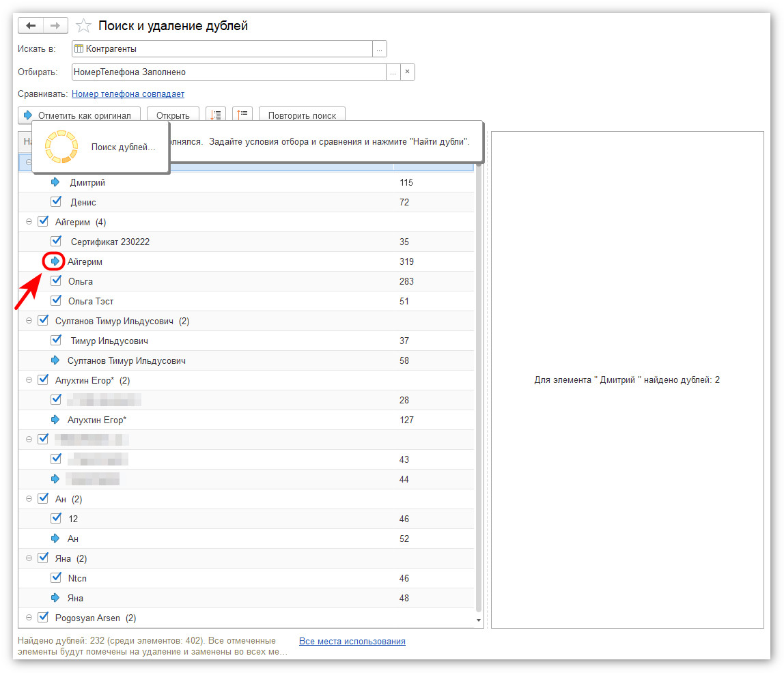Collapse the Апухтин Егор* (2) group
The width and height of the screenshot is (784, 673).
(29, 380)
